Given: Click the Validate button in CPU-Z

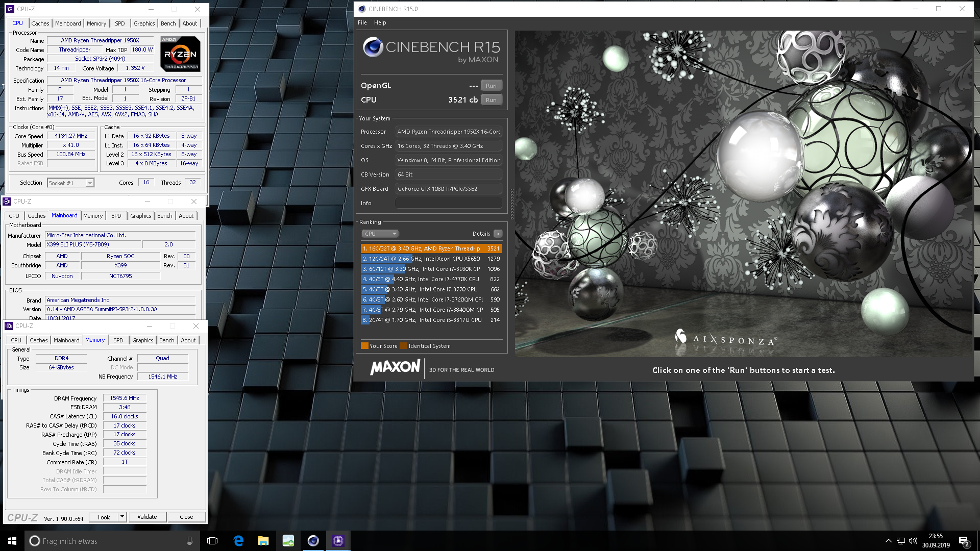Looking at the screenshot, I should [x=147, y=517].
